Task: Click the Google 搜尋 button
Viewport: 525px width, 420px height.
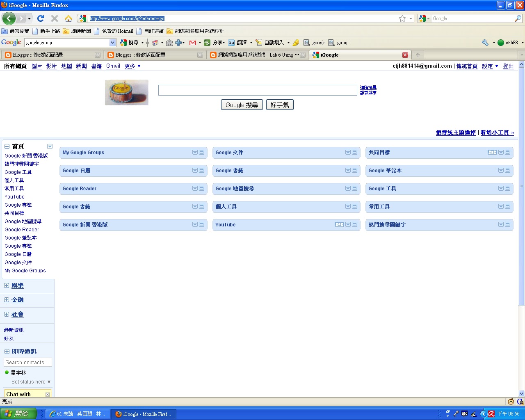Action: pos(242,105)
